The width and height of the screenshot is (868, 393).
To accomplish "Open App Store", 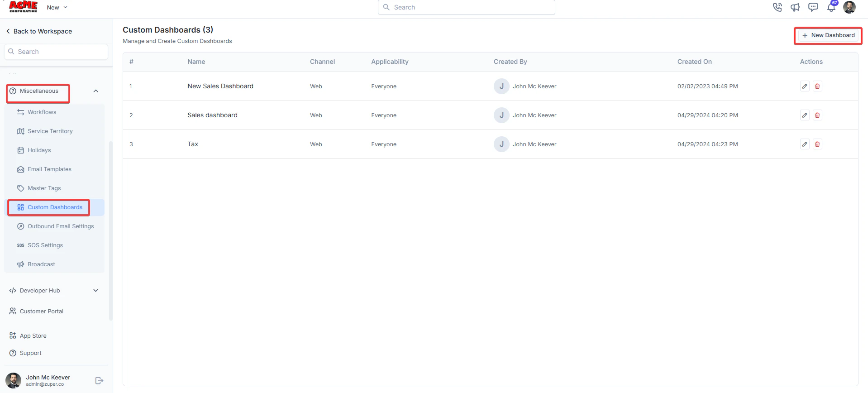I will (33, 335).
